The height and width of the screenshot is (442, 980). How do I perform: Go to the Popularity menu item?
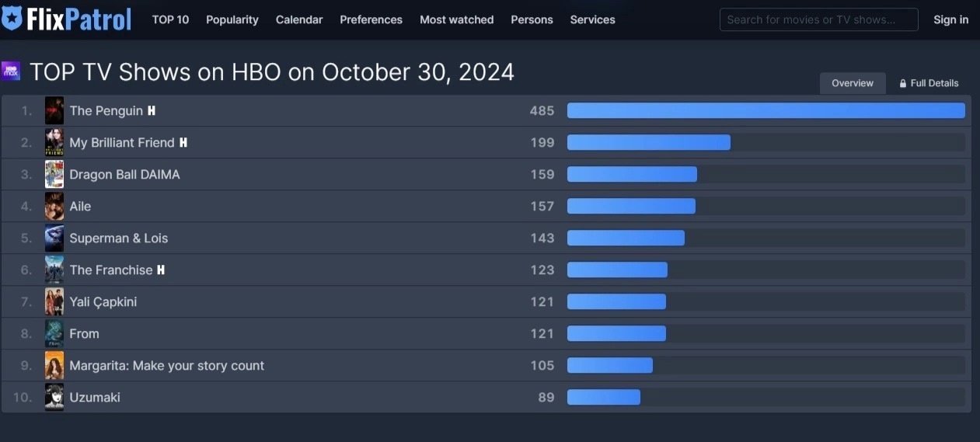click(232, 19)
